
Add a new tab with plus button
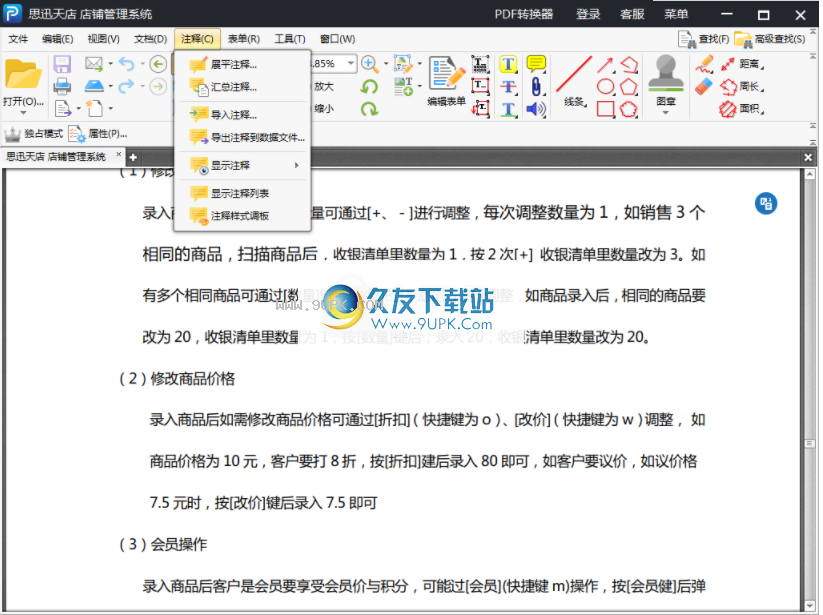133,157
